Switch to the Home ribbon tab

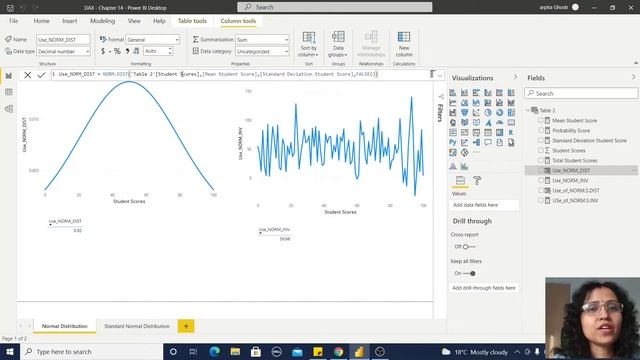pos(41,21)
